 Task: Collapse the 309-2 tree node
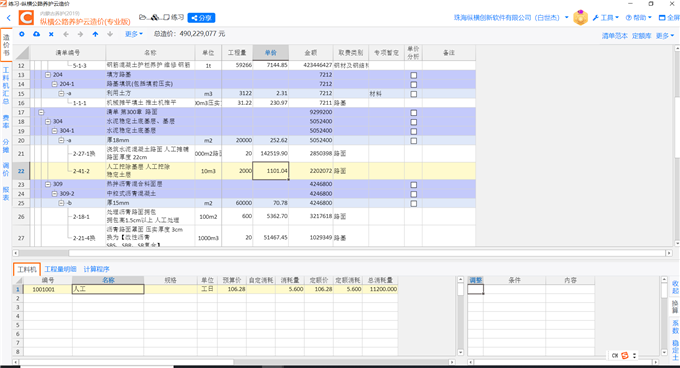(x=55, y=194)
